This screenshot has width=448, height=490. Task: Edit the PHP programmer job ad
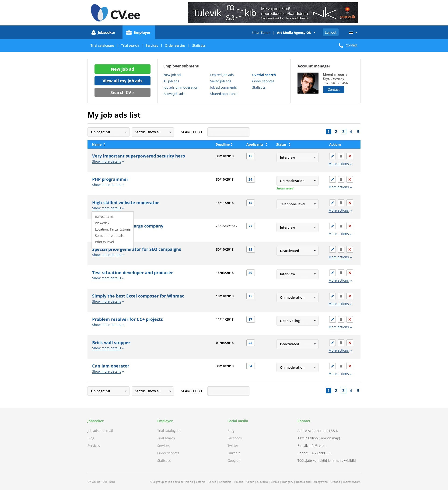coord(332,179)
